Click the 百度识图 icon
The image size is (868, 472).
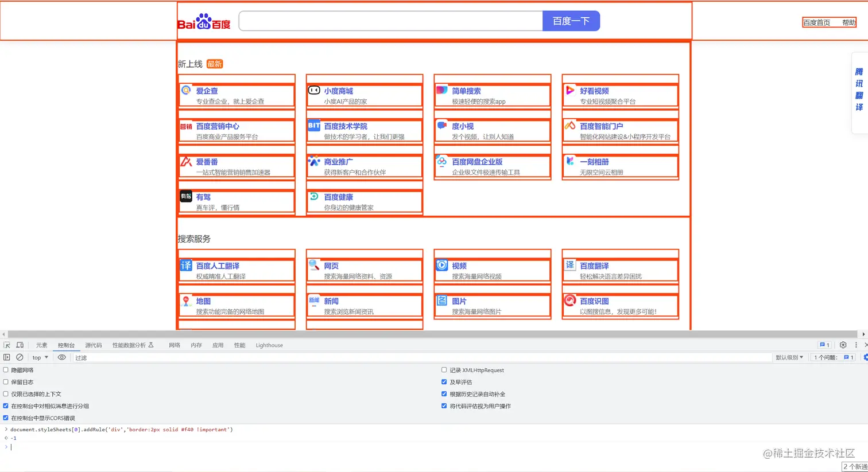(569, 300)
